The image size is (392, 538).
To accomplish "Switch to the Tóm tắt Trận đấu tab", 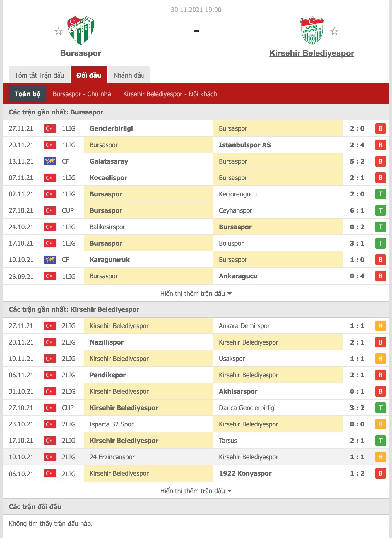I will (x=39, y=75).
